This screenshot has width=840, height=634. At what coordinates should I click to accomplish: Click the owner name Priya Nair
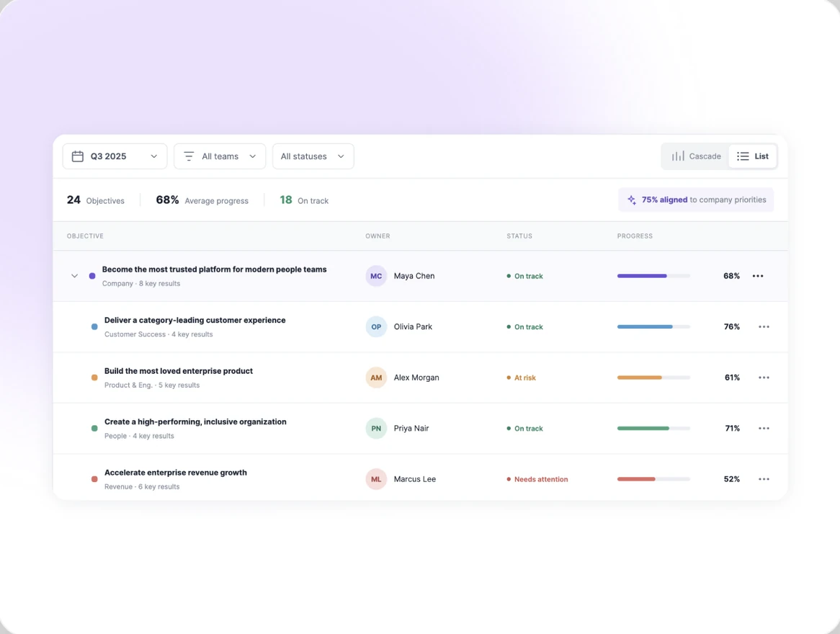click(411, 428)
